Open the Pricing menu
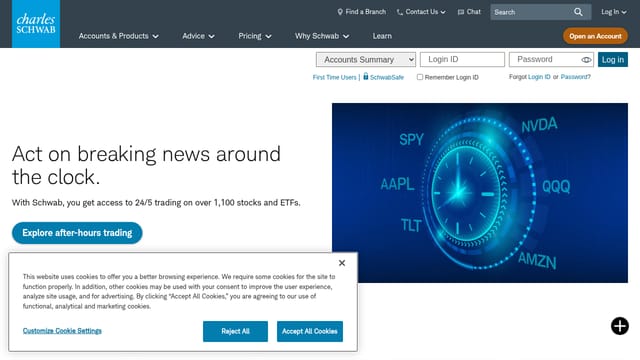This screenshot has height=360, width=640. (255, 36)
